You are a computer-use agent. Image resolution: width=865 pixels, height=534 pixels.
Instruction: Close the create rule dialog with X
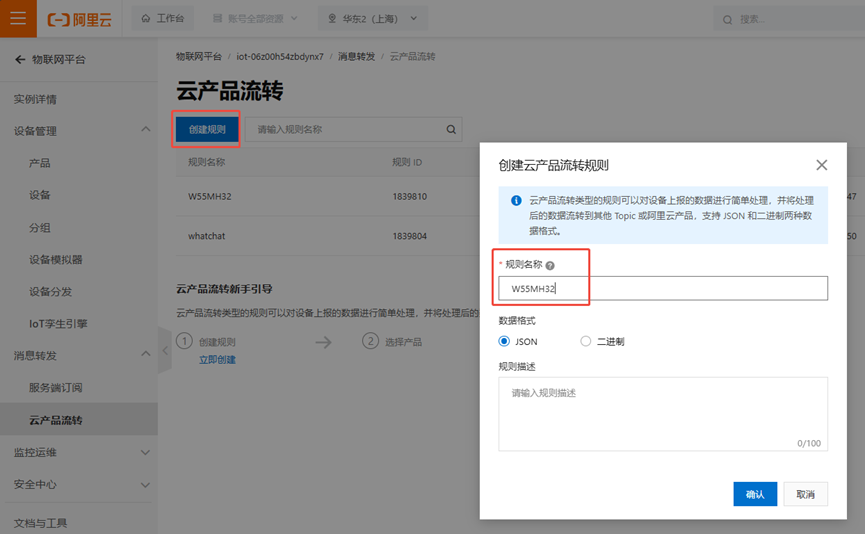pyautogui.click(x=821, y=165)
